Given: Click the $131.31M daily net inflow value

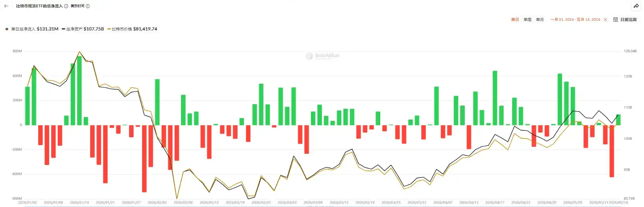Looking at the screenshot, I should pos(47,29).
